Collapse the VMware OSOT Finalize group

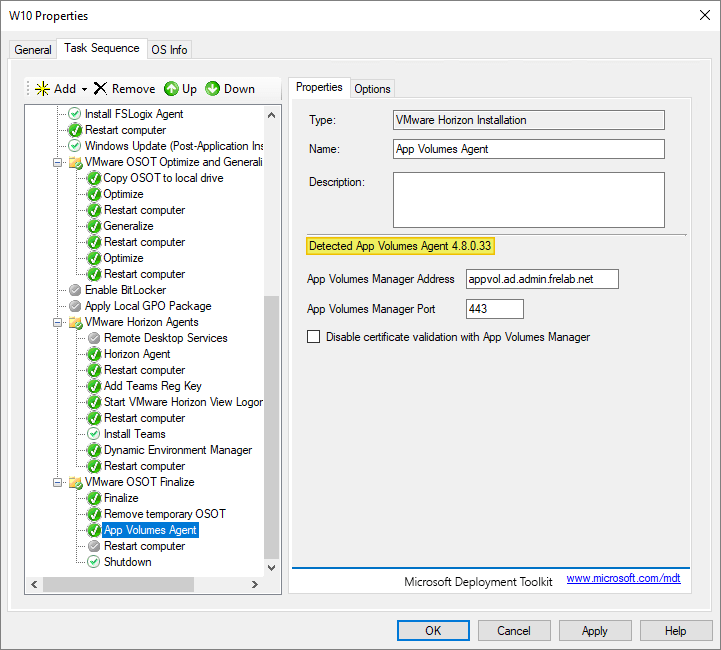(x=59, y=482)
